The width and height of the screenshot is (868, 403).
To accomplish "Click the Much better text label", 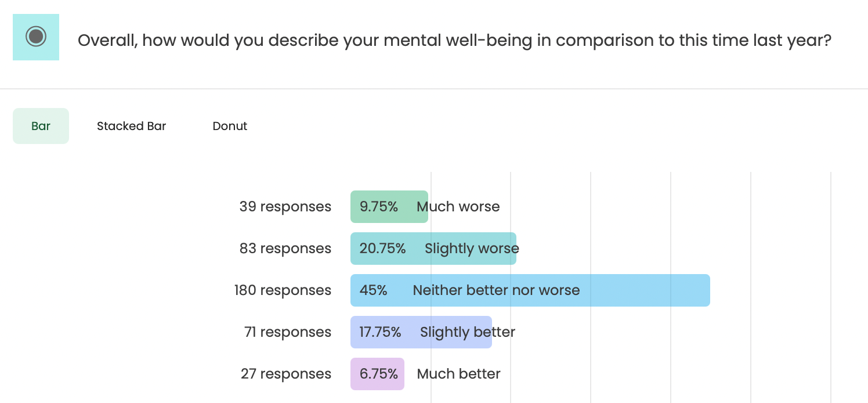I will 458,374.
